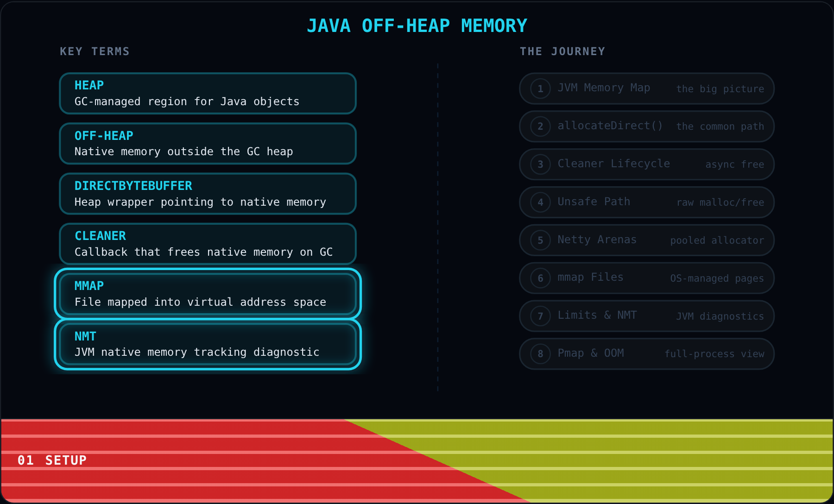Click the highlighted MMAP term card
The width and height of the screenshot is (834, 504).
coord(208,294)
